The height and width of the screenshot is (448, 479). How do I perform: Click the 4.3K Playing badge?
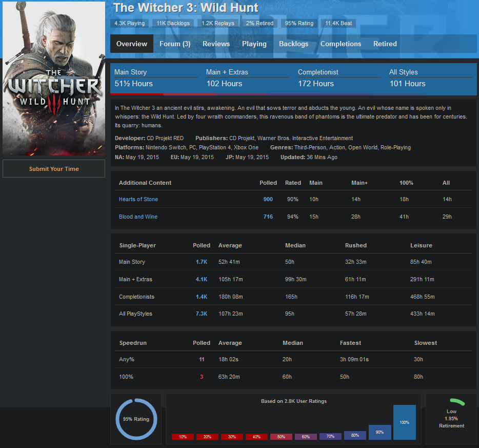(130, 23)
